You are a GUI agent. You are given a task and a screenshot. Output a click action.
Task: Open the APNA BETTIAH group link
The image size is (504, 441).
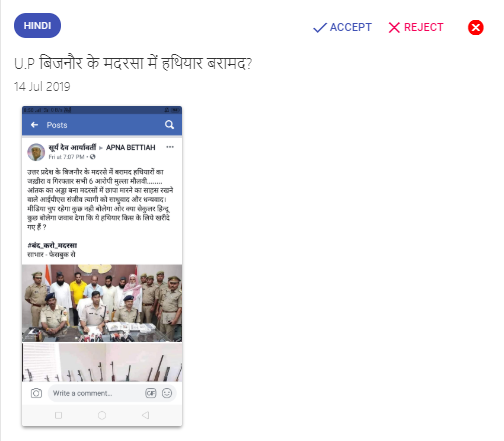point(131,148)
